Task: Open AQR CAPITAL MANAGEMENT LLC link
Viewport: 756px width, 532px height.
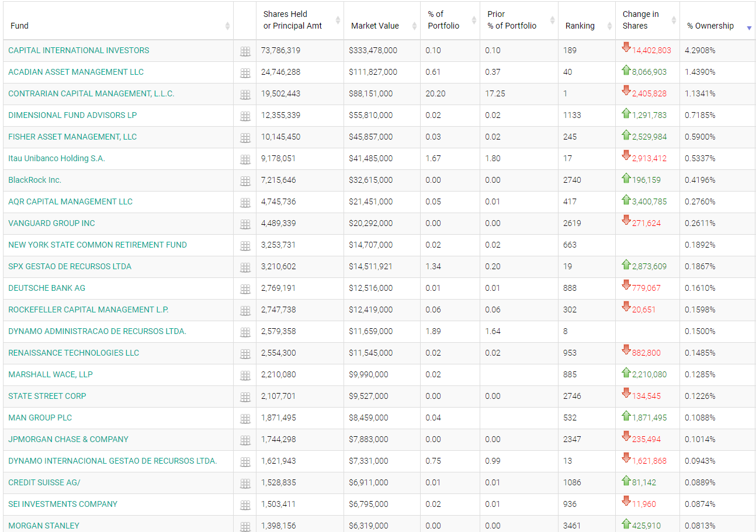Action: click(x=71, y=201)
